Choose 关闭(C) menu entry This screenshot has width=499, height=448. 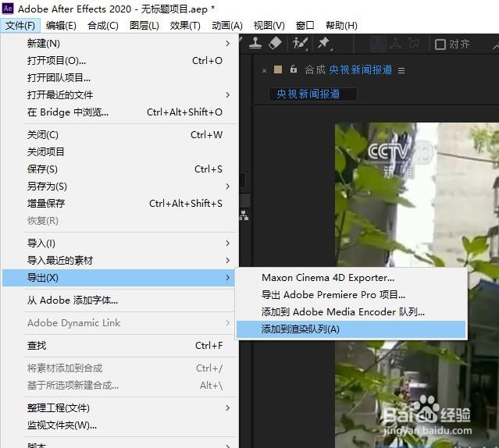(120, 135)
